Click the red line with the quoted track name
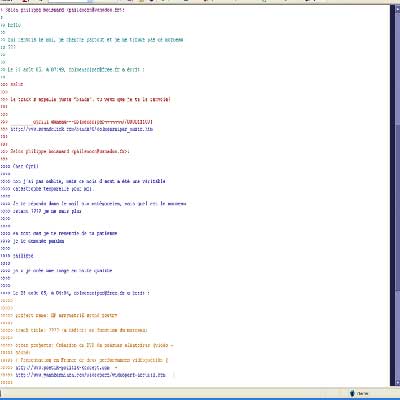 (90, 99)
